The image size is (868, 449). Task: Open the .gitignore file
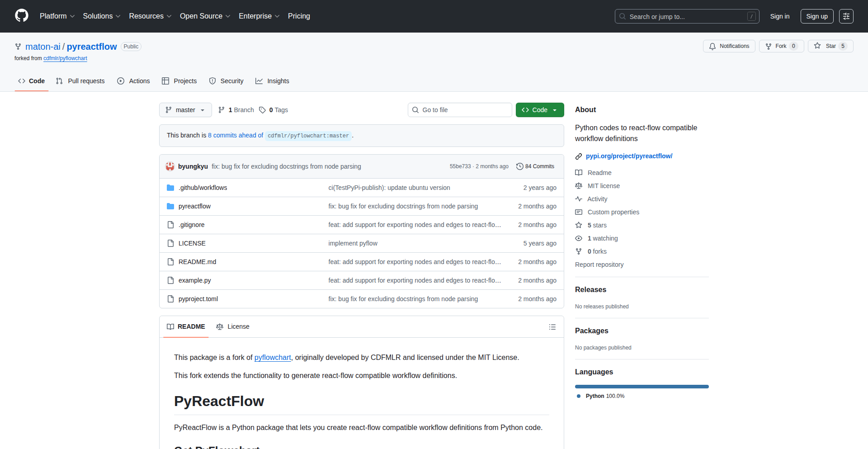tap(191, 225)
